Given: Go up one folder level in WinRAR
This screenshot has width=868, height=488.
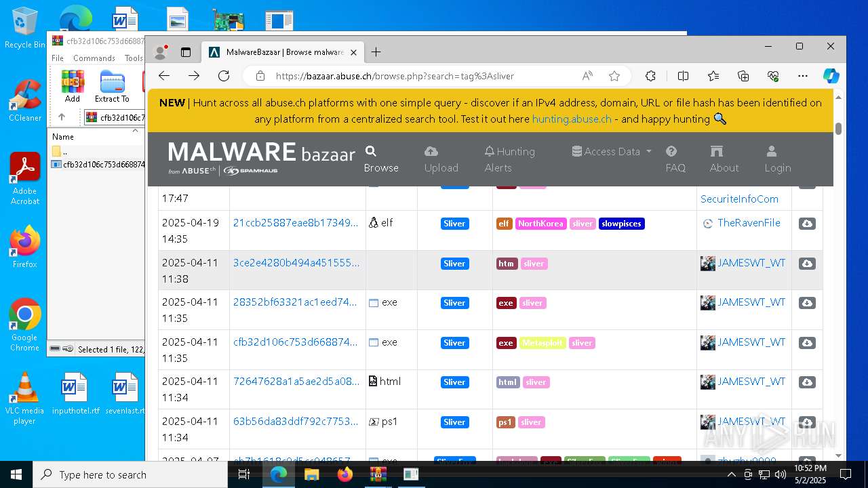Looking at the screenshot, I should tap(61, 117).
